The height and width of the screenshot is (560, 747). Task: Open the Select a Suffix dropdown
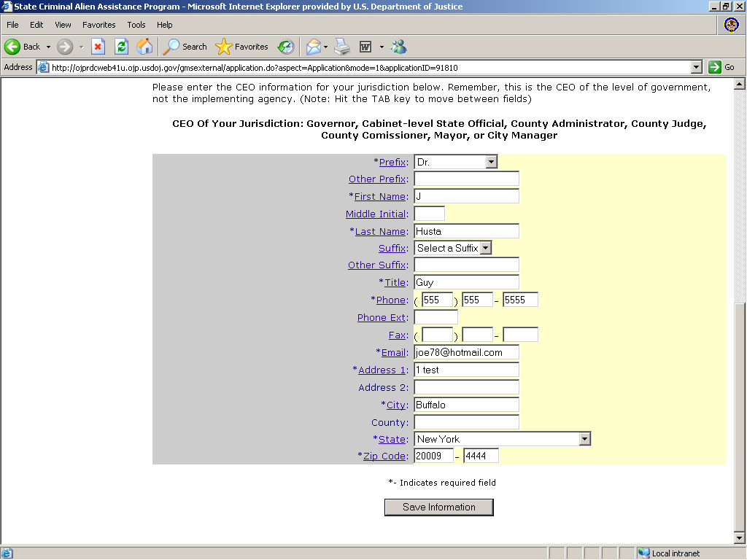click(486, 248)
